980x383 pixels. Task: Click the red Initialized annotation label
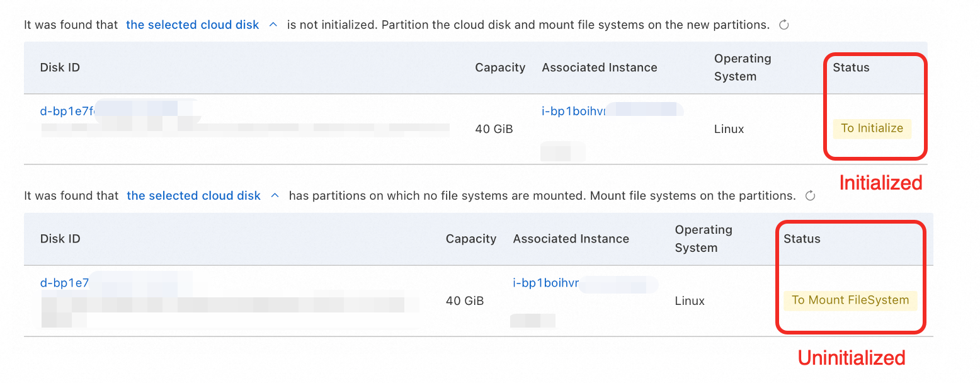tap(880, 183)
